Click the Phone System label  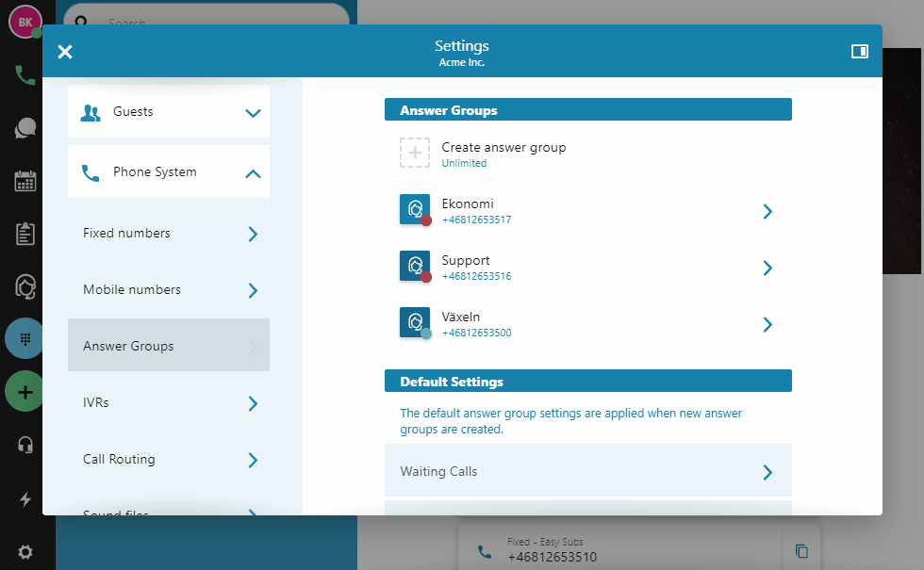click(155, 171)
